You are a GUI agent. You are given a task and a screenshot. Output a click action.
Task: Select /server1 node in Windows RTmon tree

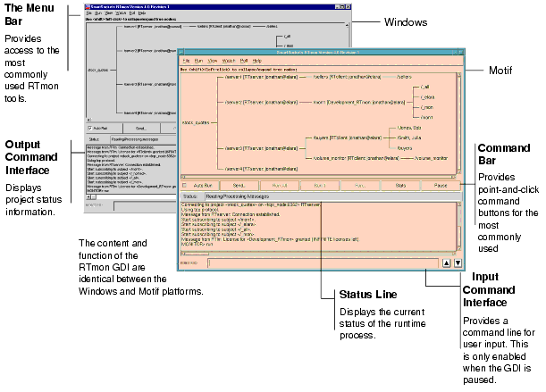(153, 27)
